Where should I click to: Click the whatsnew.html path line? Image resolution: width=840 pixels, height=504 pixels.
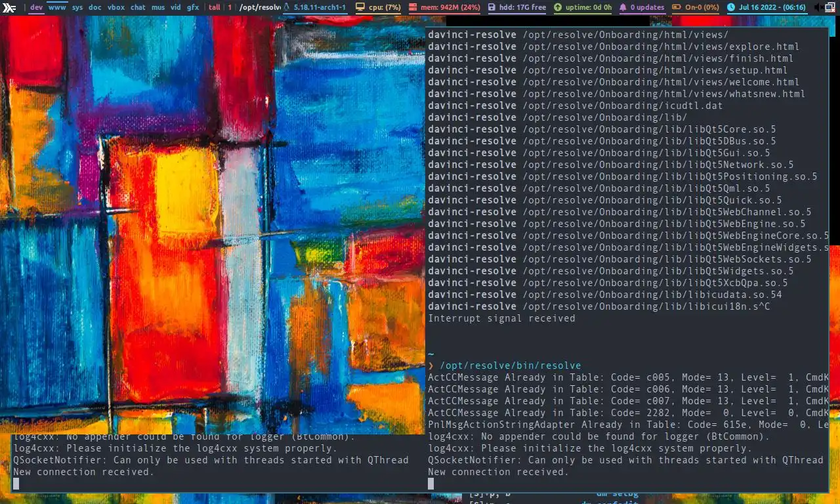click(616, 94)
